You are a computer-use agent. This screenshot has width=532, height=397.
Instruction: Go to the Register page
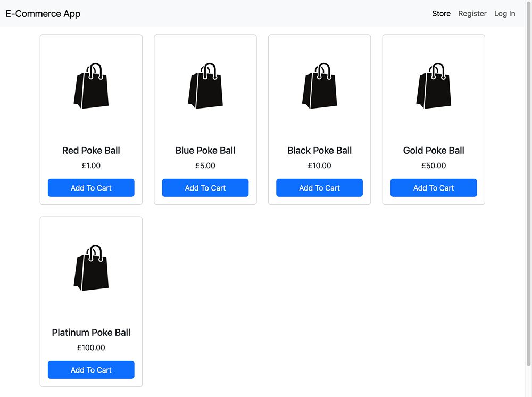472,14
